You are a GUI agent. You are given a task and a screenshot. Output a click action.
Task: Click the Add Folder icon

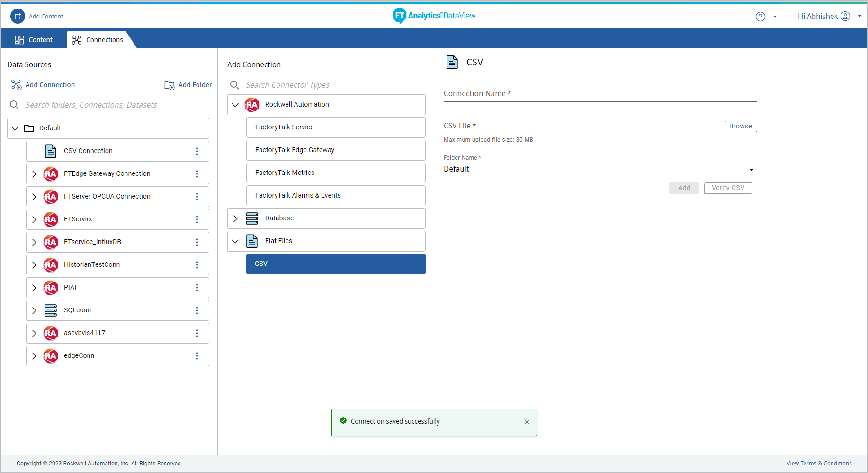tap(169, 85)
